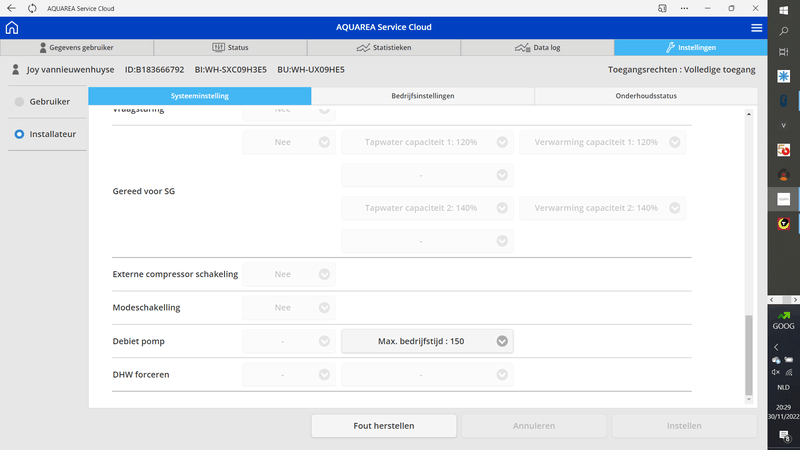Viewport: 800px width, 450px height.
Task: Open the Wi-Fi network tray icon
Action: (789, 372)
